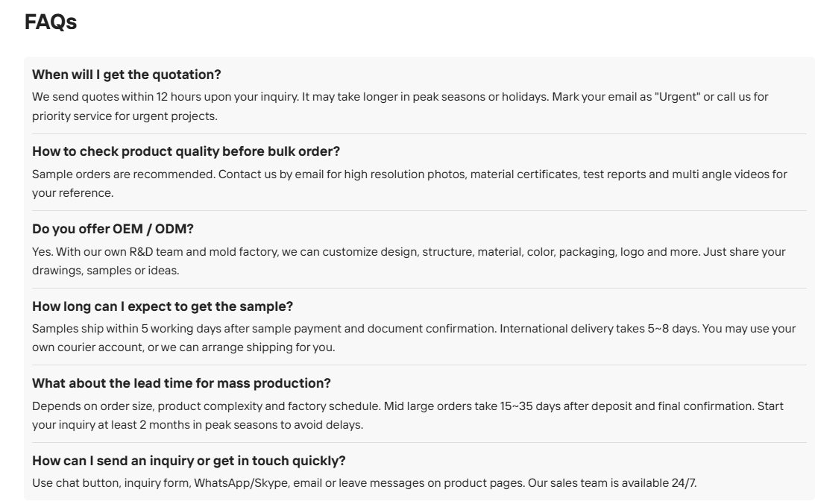
Task: Click the 'your reference.' line of text
Action: 73,193
